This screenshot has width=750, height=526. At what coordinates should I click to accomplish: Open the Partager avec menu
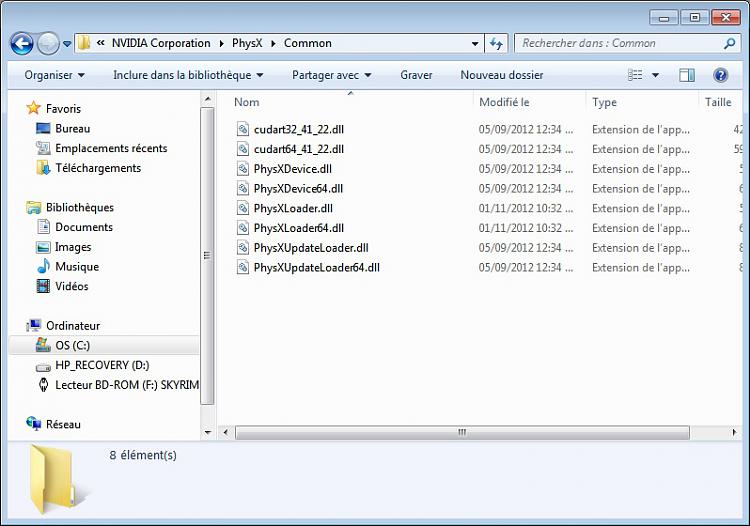point(331,75)
